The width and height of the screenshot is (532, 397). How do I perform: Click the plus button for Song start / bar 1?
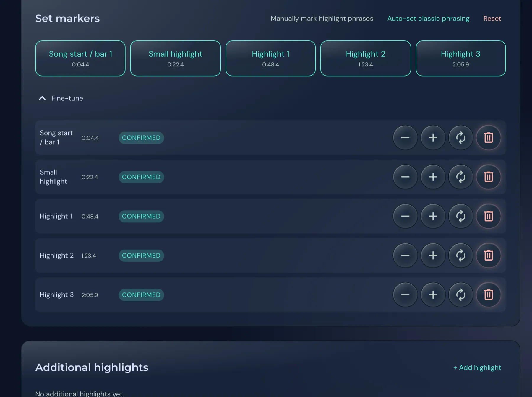click(x=433, y=138)
